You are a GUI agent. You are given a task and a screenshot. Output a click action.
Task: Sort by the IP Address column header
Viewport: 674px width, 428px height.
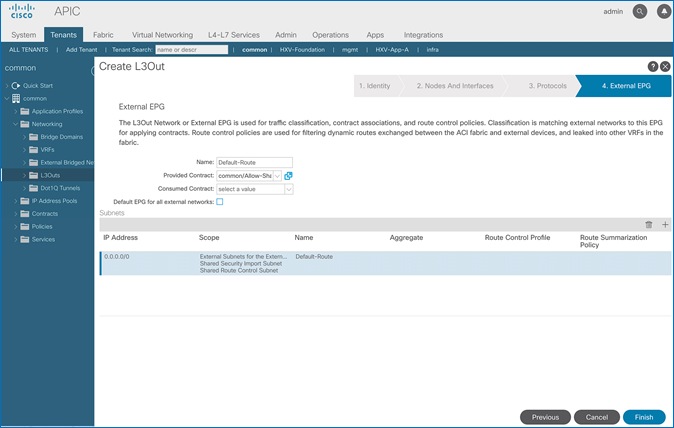[x=120, y=238]
